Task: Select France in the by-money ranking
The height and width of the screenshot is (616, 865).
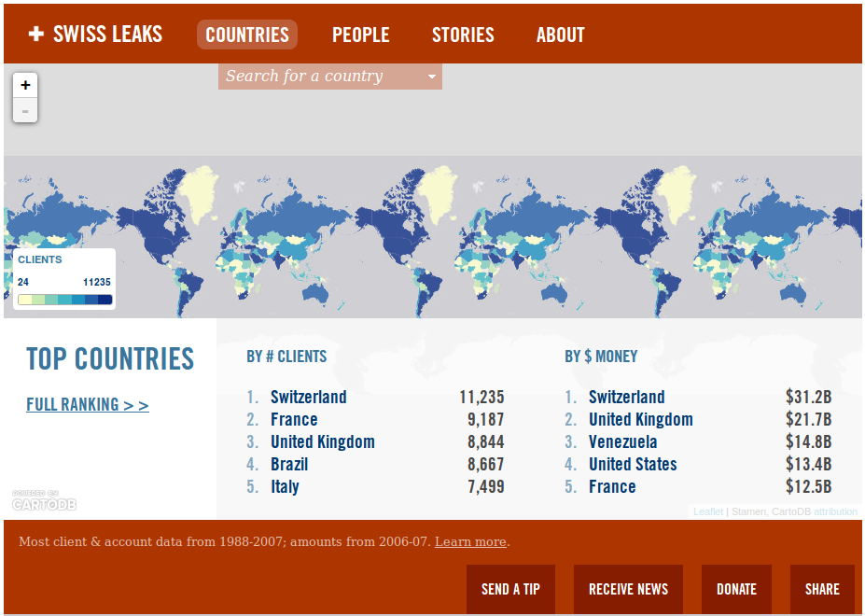Action: tap(612, 487)
